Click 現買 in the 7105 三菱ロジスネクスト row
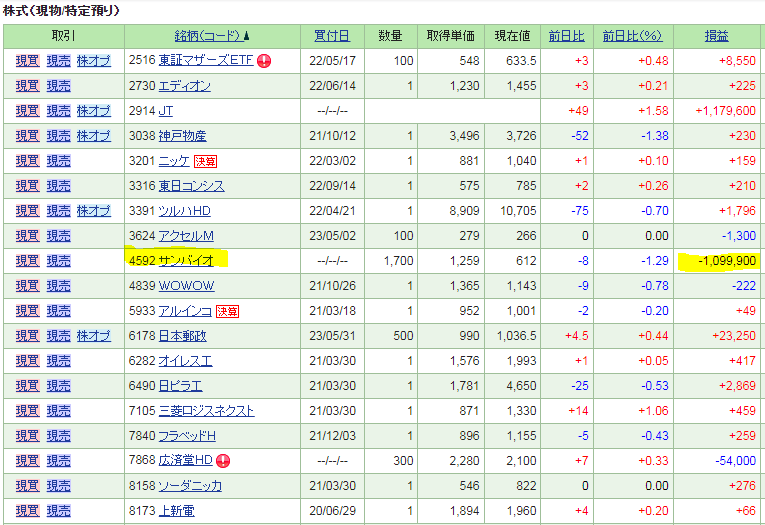Screen dimensions: 765x525 (27, 411)
